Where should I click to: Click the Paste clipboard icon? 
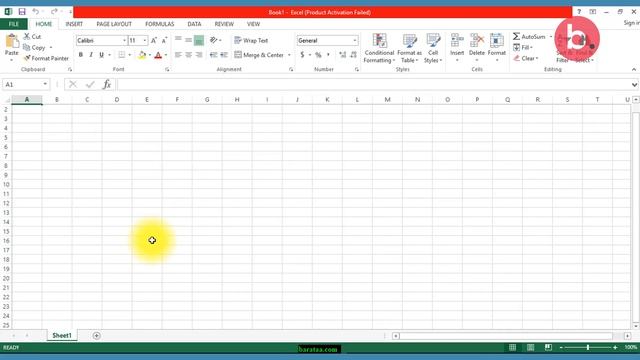coord(12,41)
